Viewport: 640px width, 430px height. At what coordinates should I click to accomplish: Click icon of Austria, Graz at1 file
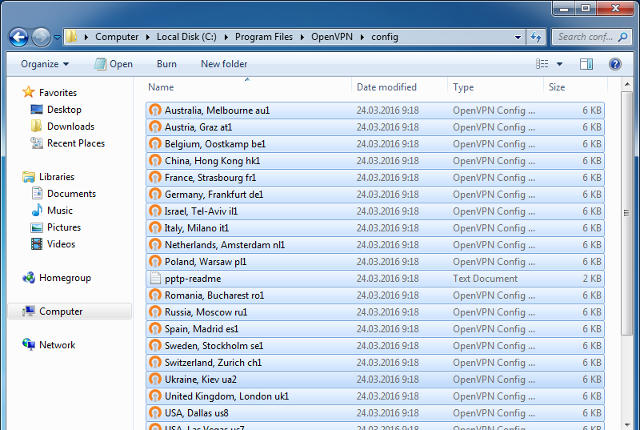pos(155,127)
